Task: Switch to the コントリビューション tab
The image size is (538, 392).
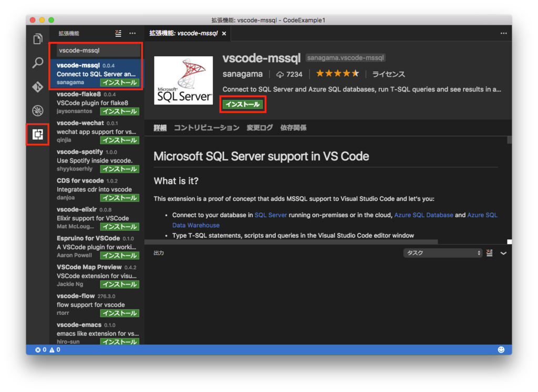Action: (206, 128)
